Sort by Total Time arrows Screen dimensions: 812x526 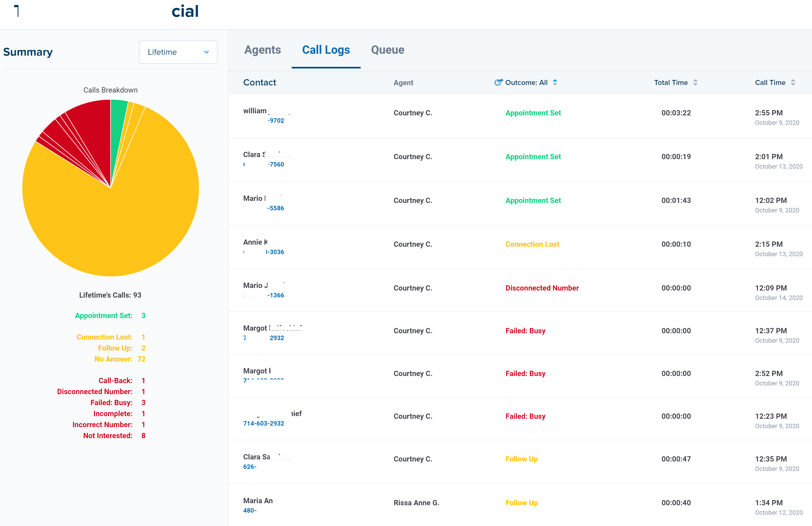[695, 82]
